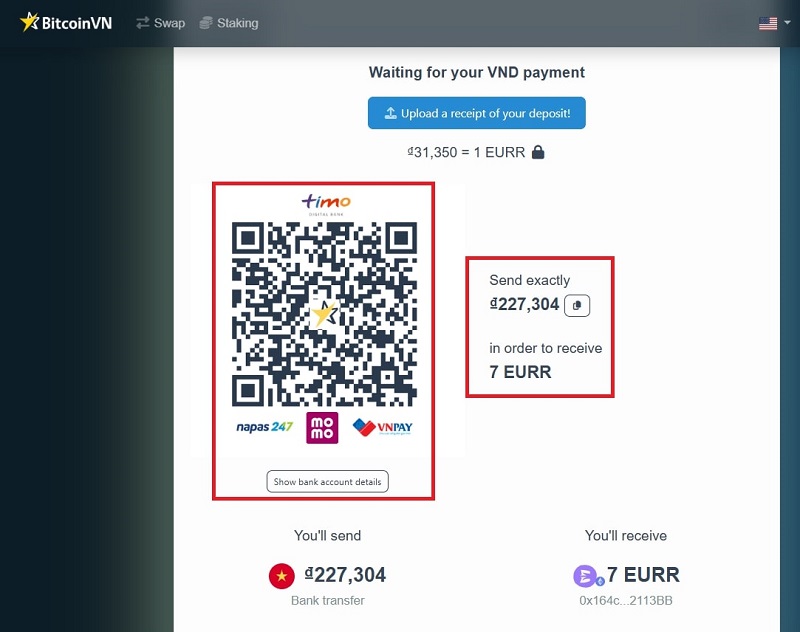The width and height of the screenshot is (800, 632).
Task: Click Upload a receipt of your deposit
Action: point(476,113)
